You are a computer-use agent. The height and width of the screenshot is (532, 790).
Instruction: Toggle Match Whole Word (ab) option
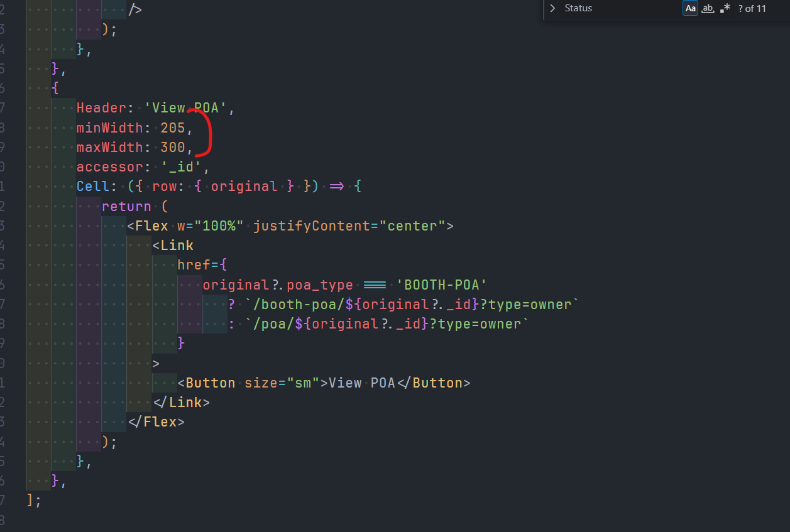(x=708, y=9)
